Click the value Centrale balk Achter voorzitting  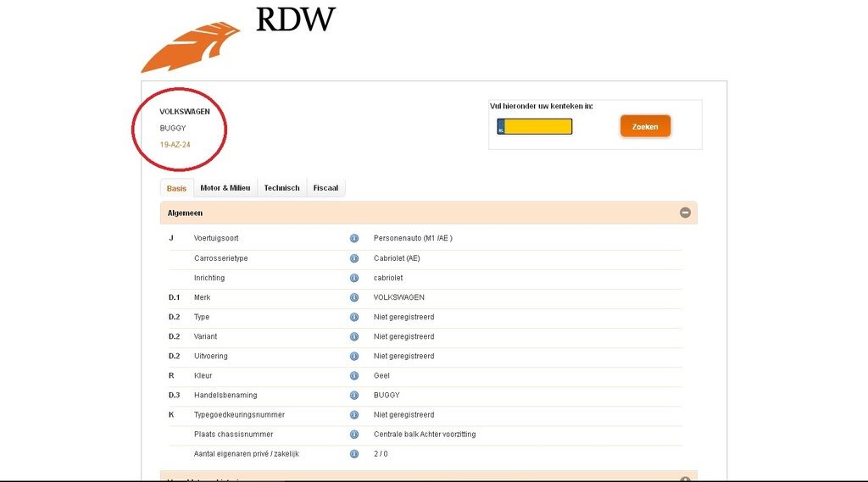pyautogui.click(x=425, y=435)
